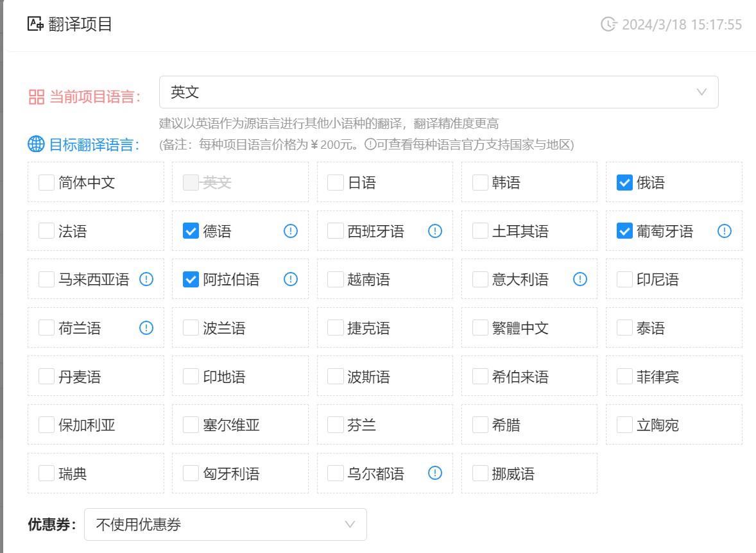Select the 繁體中文 checkbox
756x553 pixels.
coord(480,328)
